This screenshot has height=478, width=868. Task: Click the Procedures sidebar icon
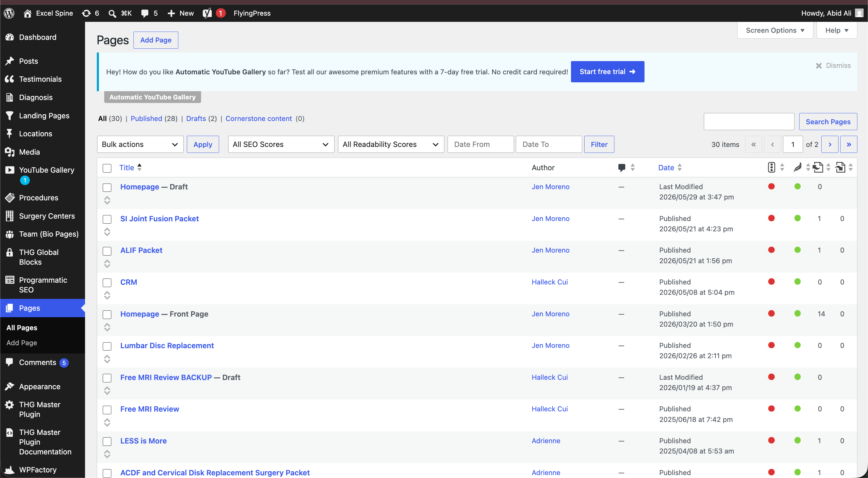tap(10, 198)
